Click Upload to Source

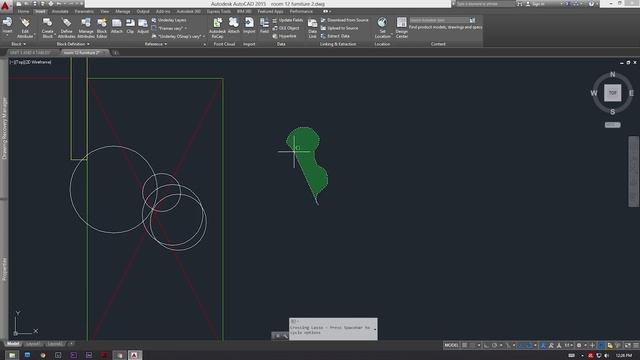pos(340,28)
